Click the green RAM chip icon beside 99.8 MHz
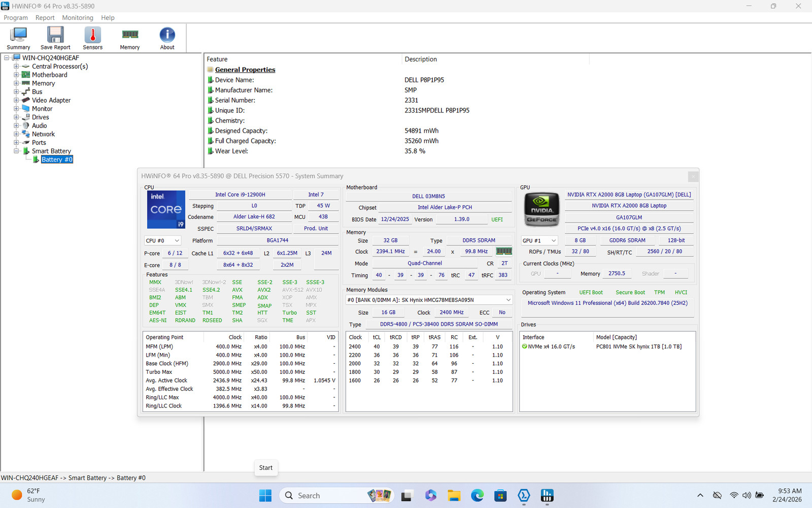The image size is (812, 508). pyautogui.click(x=504, y=251)
